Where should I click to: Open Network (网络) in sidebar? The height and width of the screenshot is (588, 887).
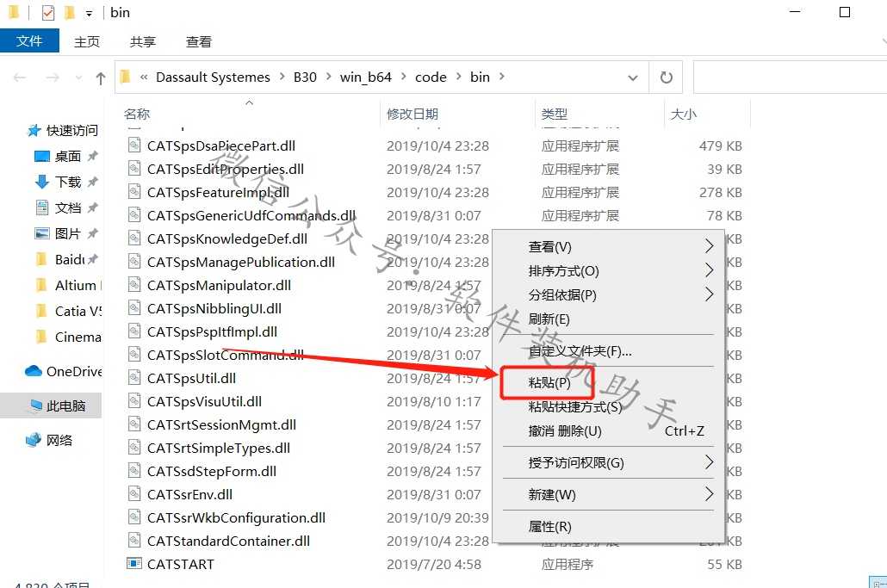pyautogui.click(x=50, y=440)
